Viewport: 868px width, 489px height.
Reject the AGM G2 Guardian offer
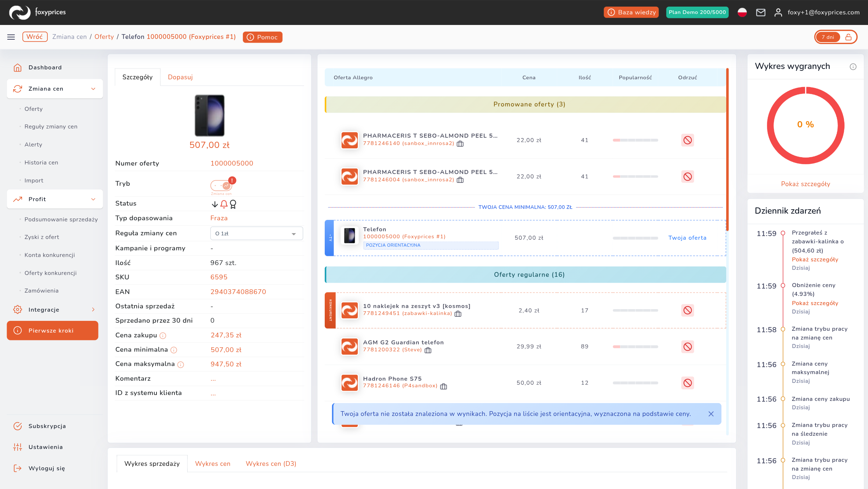(x=688, y=347)
